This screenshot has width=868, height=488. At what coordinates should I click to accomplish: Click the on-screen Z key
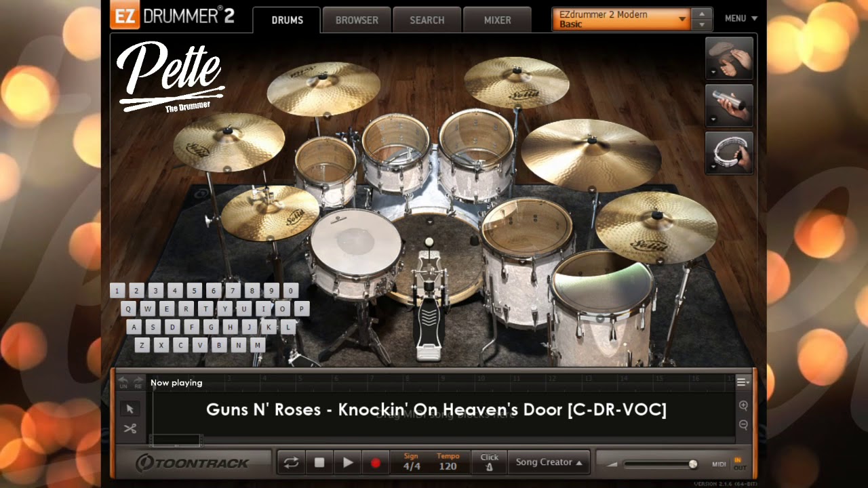(142, 346)
